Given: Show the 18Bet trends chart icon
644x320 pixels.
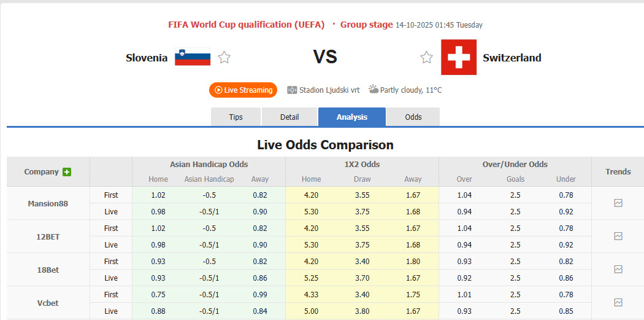Looking at the screenshot, I should (618, 270).
